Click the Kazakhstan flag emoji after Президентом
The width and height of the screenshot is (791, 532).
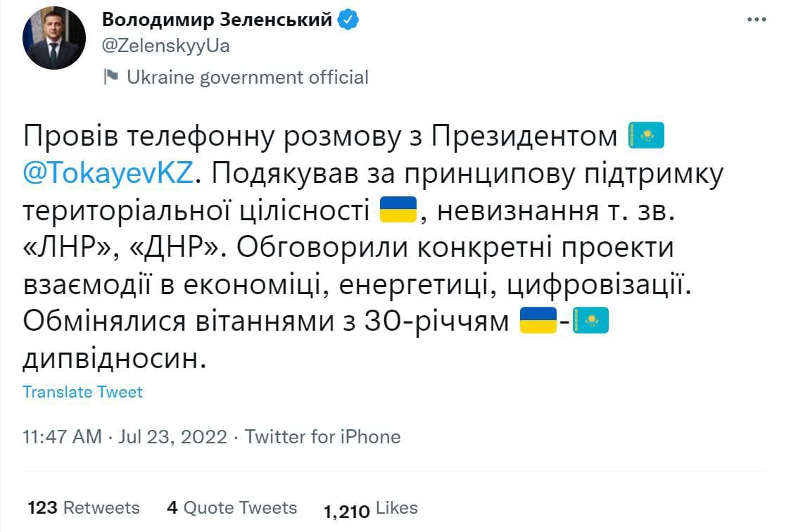645,136
